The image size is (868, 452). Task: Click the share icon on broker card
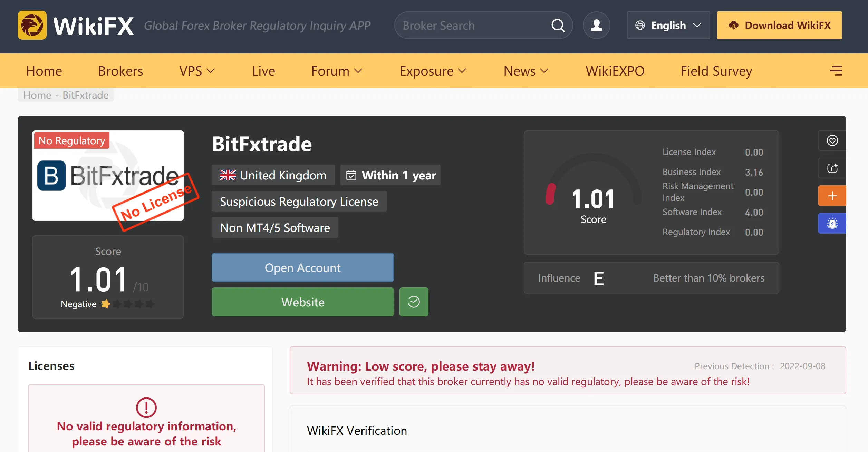click(x=832, y=168)
